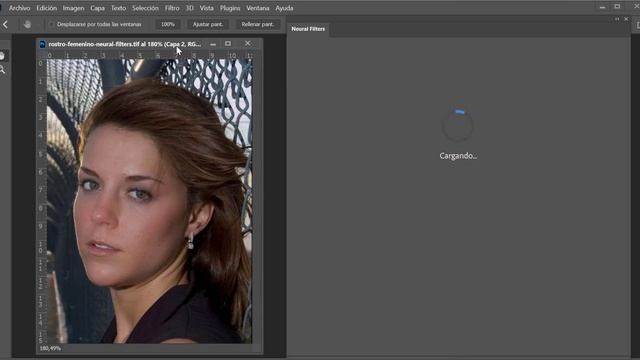The width and height of the screenshot is (640, 360).
Task: Open the Capa menu
Action: (x=98, y=8)
